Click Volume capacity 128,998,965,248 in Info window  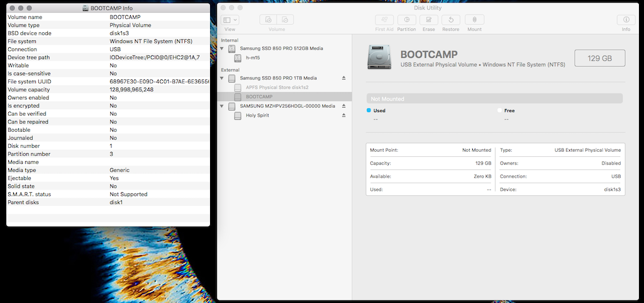(131, 89)
